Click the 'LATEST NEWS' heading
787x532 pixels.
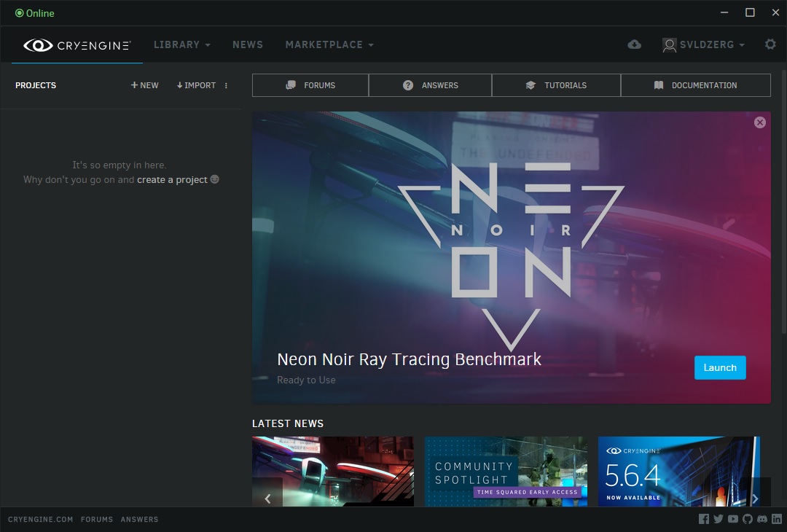(x=288, y=423)
